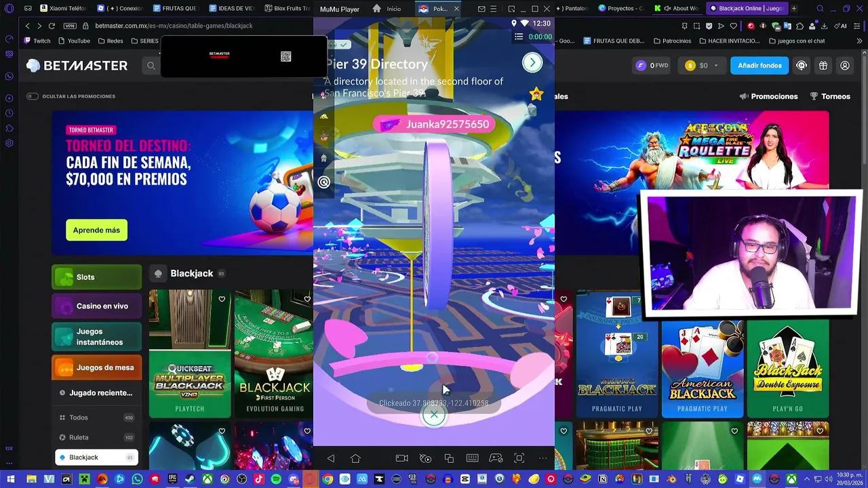Select Slots category in sidebar
This screenshot has width=868, height=488.
[x=96, y=277]
